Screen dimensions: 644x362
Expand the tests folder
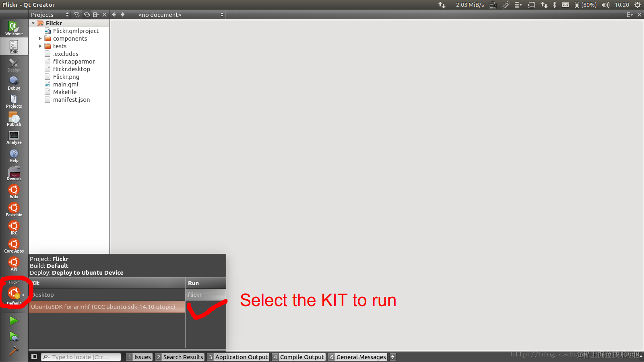(x=40, y=46)
